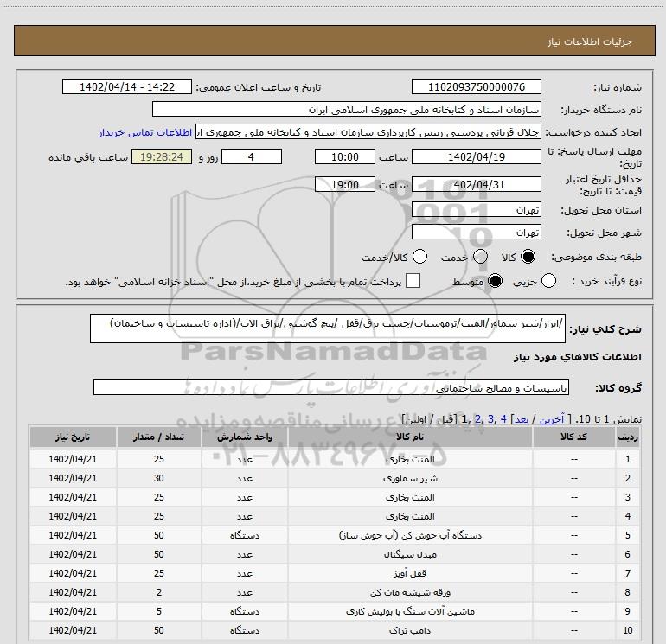The width and height of the screenshot is (666, 644).
Task: Click the نام کالا column header
Action: click(x=410, y=437)
